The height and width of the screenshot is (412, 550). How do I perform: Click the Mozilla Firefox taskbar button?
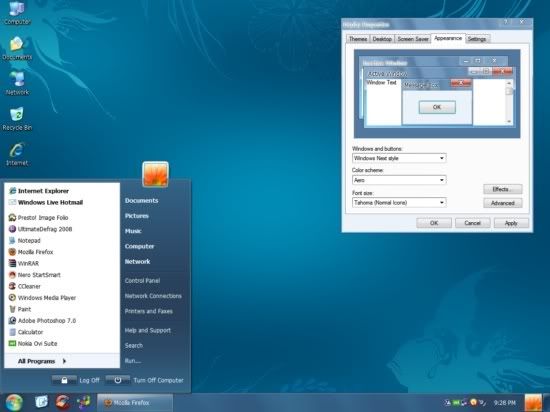[x=135, y=403]
